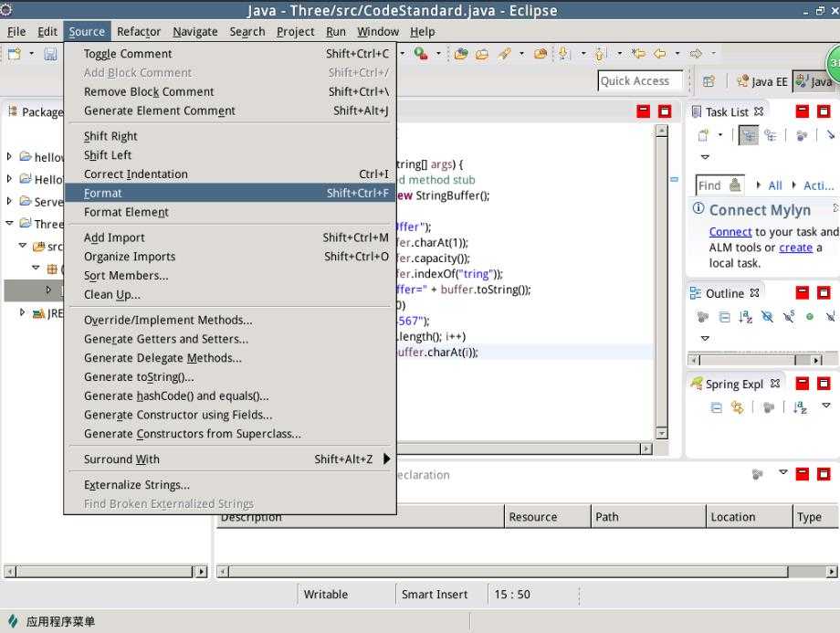Open the Problems view menu triangle

click(783, 472)
